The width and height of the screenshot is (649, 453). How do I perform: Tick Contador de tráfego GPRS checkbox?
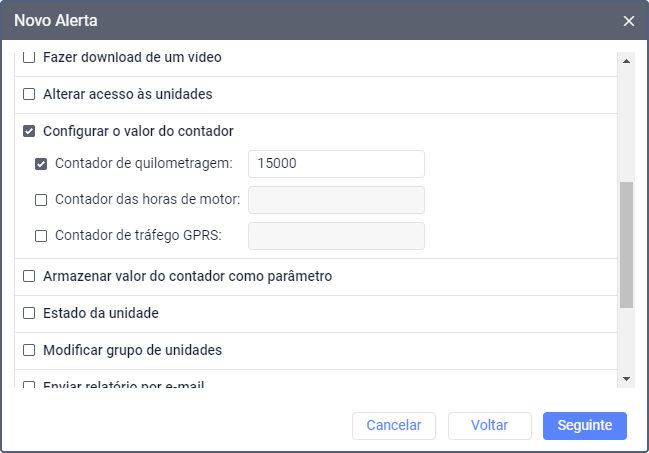41,236
